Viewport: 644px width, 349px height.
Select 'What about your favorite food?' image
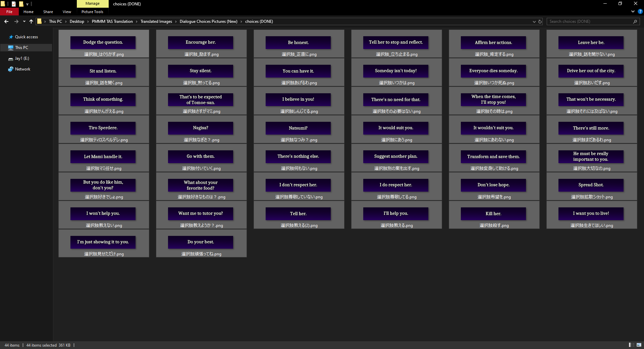click(201, 186)
